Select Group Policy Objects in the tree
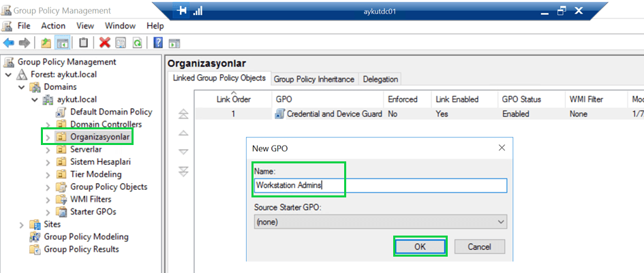The image size is (644, 273). pyautogui.click(x=108, y=187)
